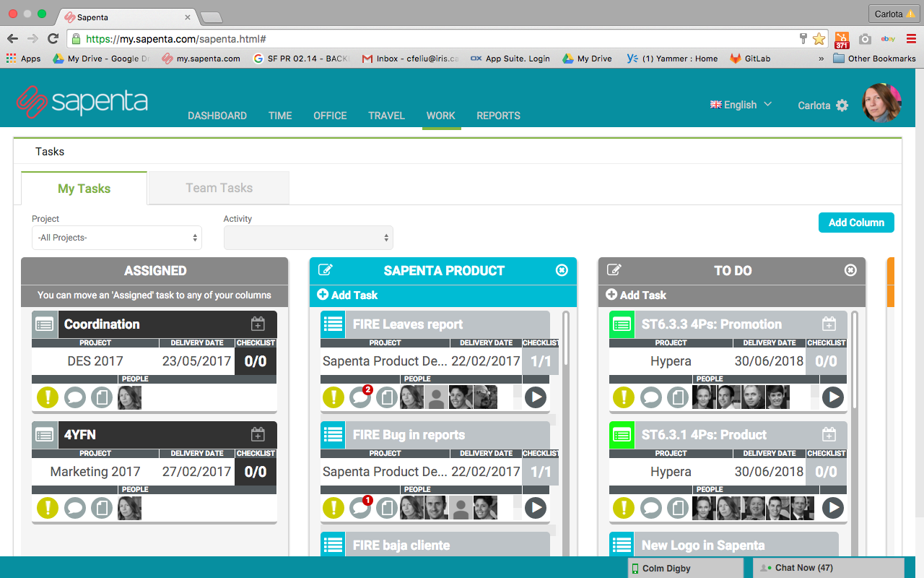Open documents on ST6.3.3 4Ps: Promotion

678,397
